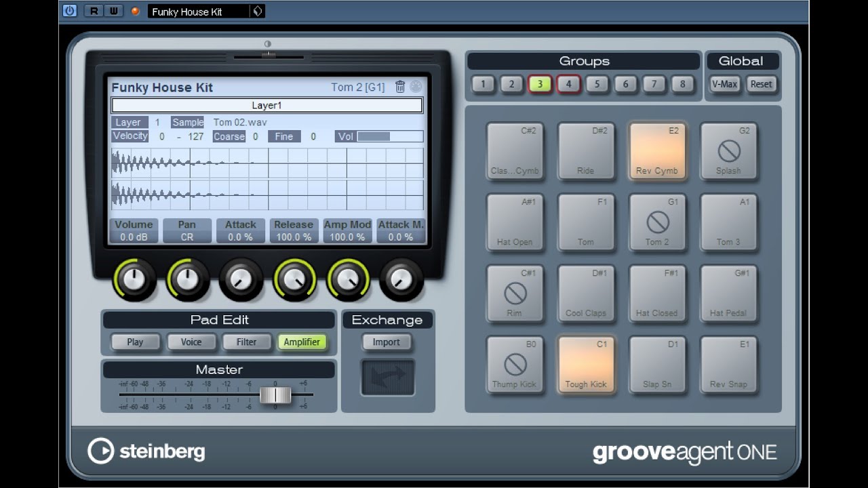Click the global Reset button
The height and width of the screenshot is (488, 868).
pos(761,84)
